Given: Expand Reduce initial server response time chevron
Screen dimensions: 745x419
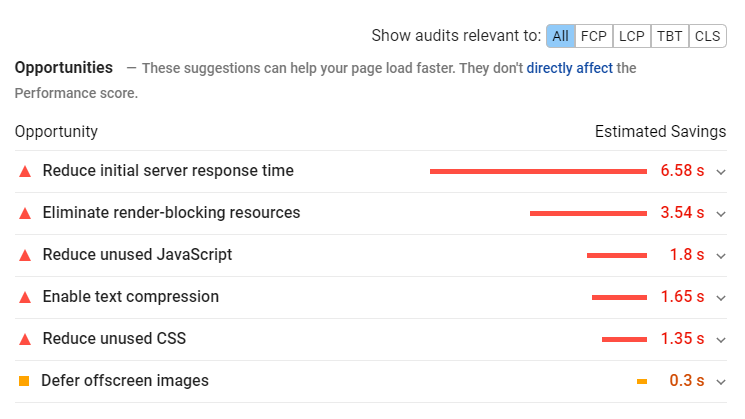Looking at the screenshot, I should point(721,172).
